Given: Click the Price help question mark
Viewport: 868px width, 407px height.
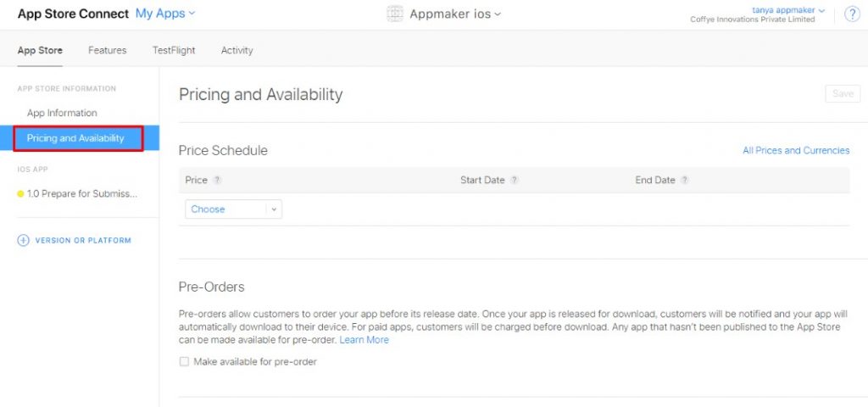Looking at the screenshot, I should pyautogui.click(x=218, y=180).
